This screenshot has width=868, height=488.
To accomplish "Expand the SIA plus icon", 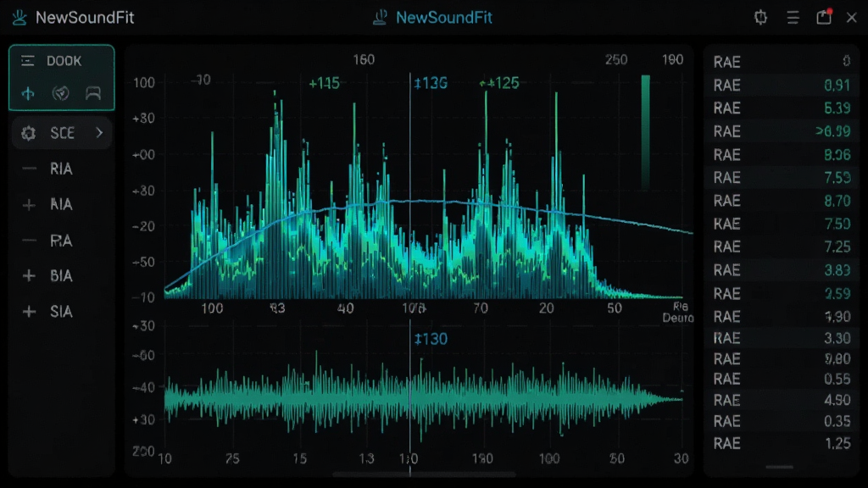I will click(29, 312).
